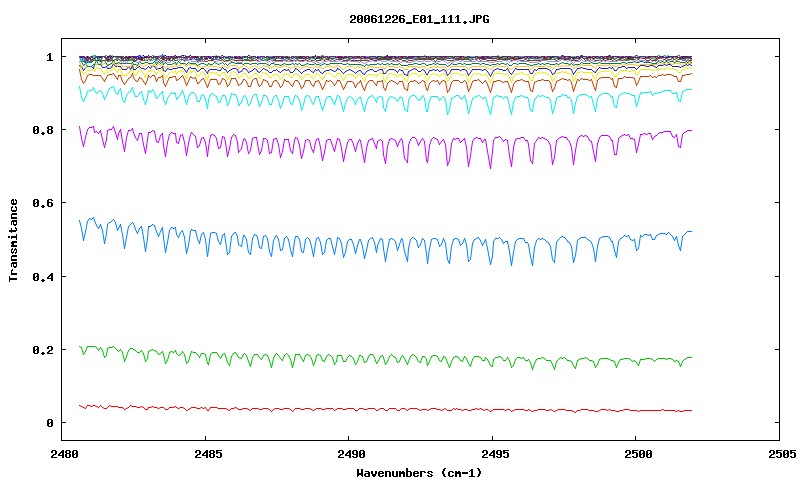Click the y-axis tick label 0.2

[42, 350]
